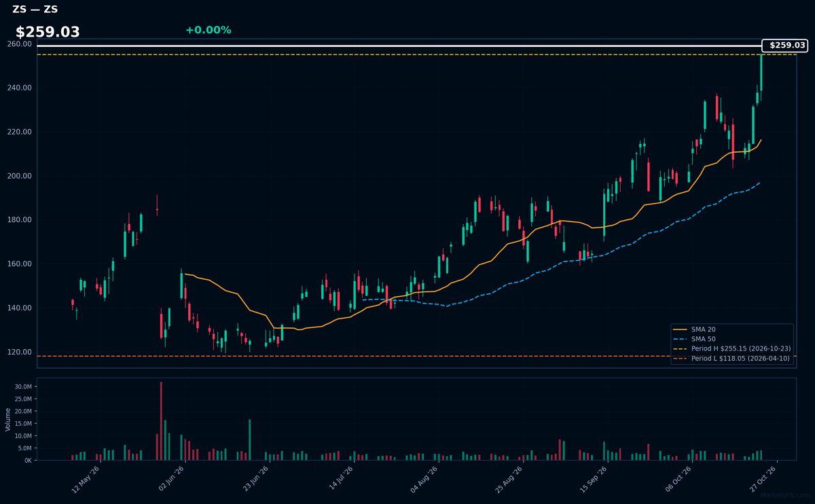Click the ZS — ZS chart title
This screenshot has height=504, width=815.
tap(35, 10)
